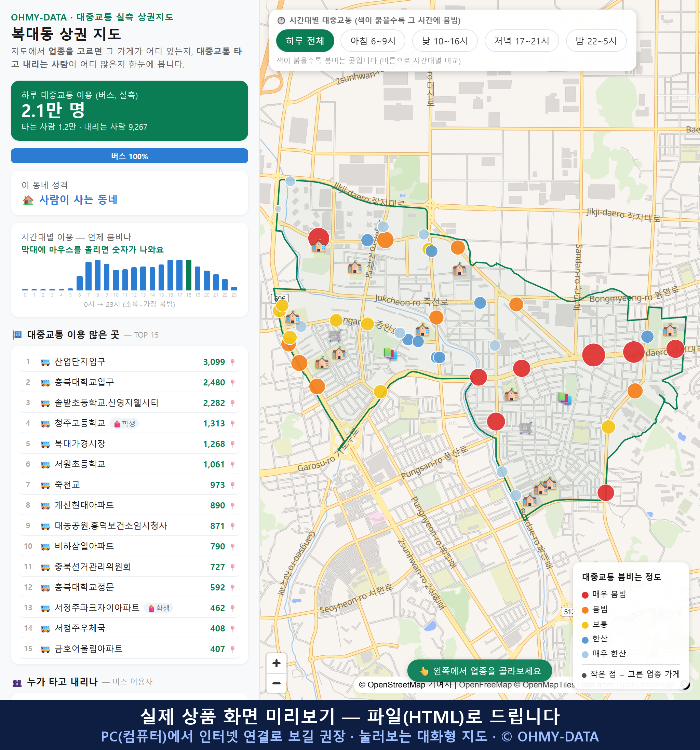Click the 작은 점 = 고른 업종 가게 legend text
This screenshot has width=700, height=750.
click(x=635, y=674)
